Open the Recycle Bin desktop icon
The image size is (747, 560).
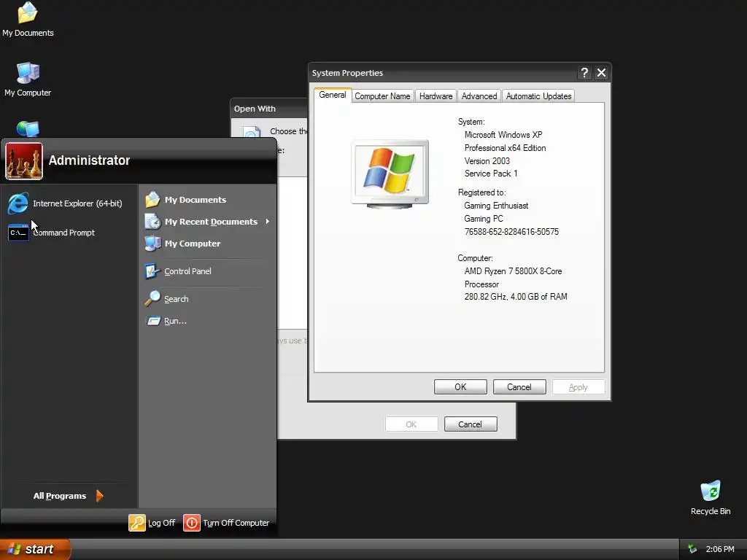pyautogui.click(x=711, y=497)
